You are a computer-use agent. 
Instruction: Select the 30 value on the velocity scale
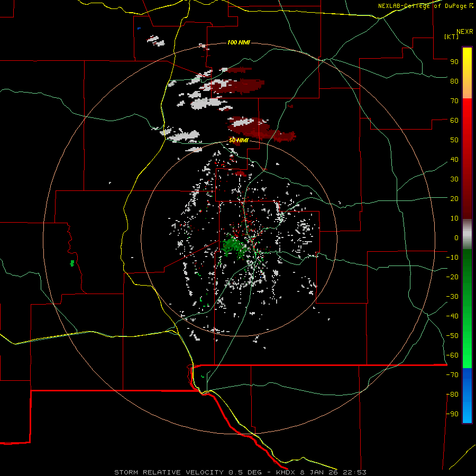(x=454, y=179)
